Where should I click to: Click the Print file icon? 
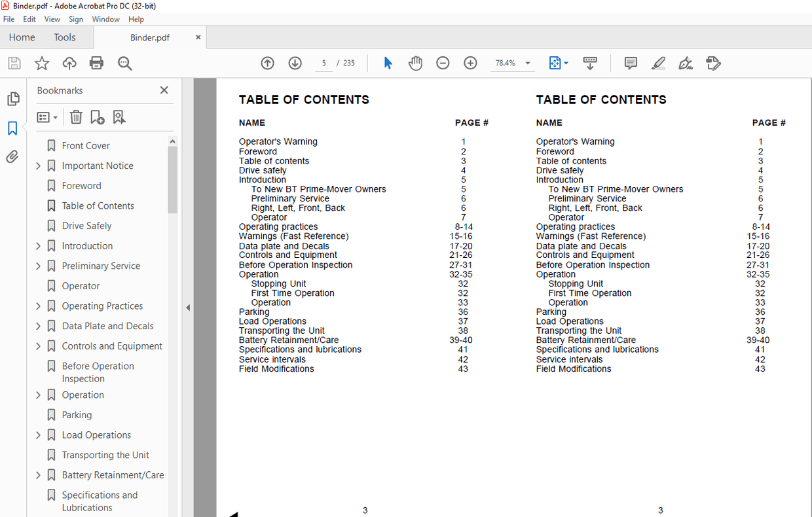point(96,63)
